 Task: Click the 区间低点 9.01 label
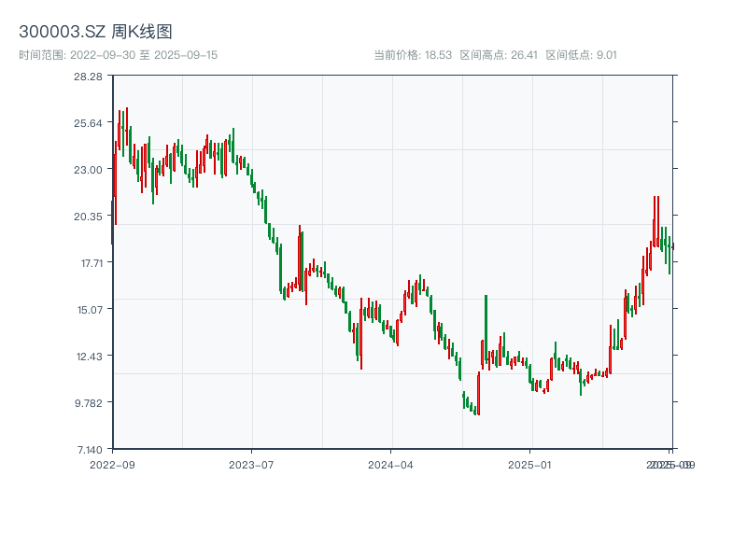coord(582,55)
